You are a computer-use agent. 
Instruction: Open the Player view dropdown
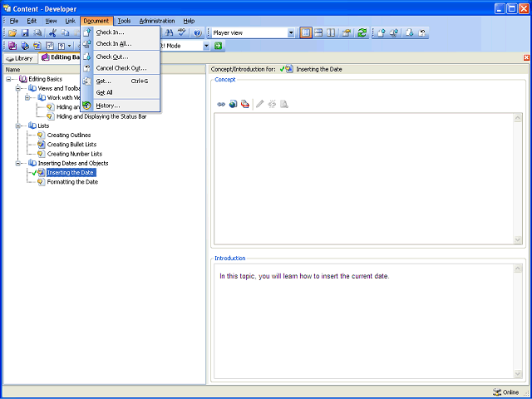(291, 33)
